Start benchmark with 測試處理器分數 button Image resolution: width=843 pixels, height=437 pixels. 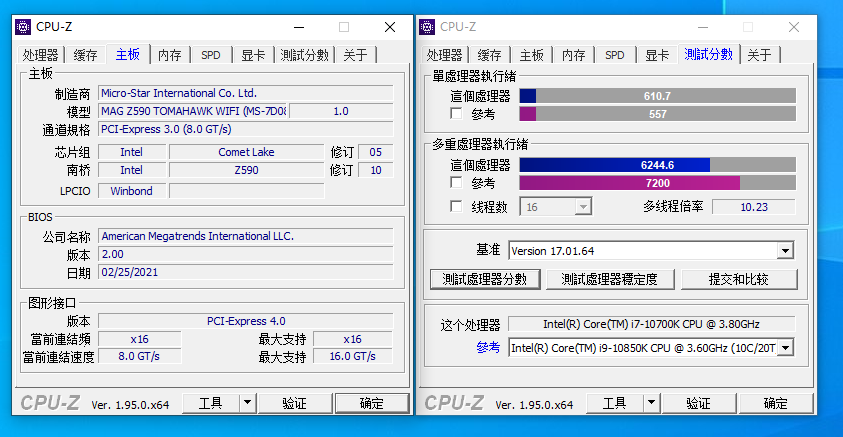pos(485,280)
